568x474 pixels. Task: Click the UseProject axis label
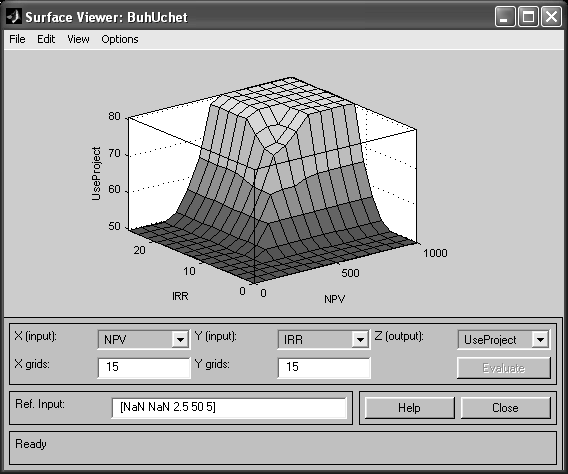(96, 173)
